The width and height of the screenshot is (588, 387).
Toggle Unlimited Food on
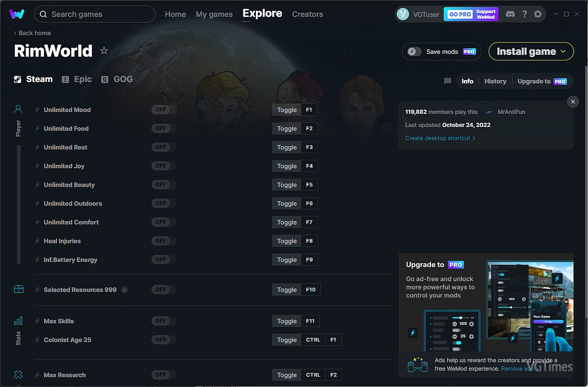click(164, 128)
